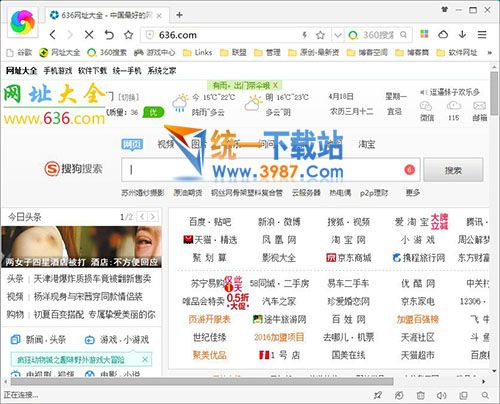The height and width of the screenshot is (404, 500).
Task: Click the 360 search magnifier icon
Action: (403, 35)
